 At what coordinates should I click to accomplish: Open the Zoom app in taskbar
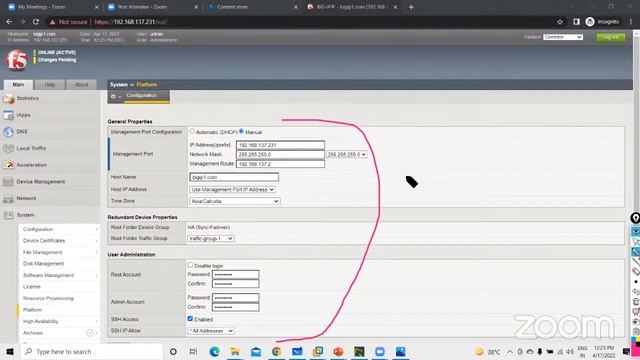pos(380,351)
